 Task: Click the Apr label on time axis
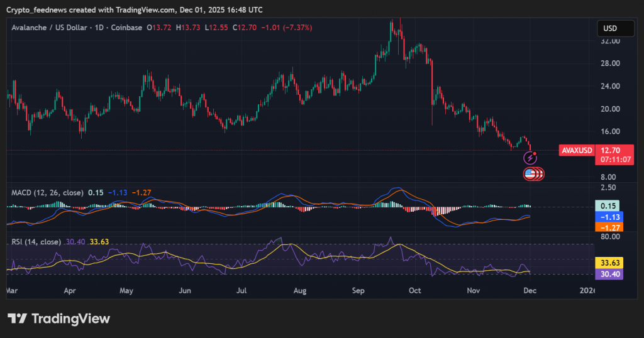[x=70, y=291]
